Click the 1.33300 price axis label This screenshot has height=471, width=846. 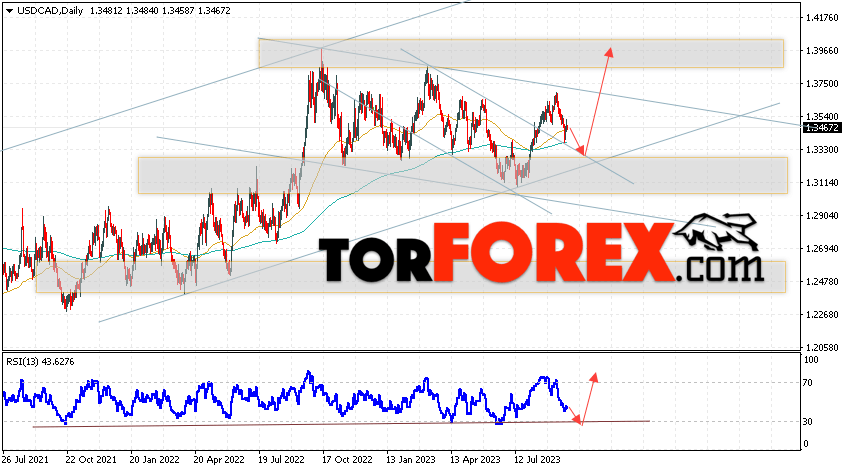pos(822,149)
